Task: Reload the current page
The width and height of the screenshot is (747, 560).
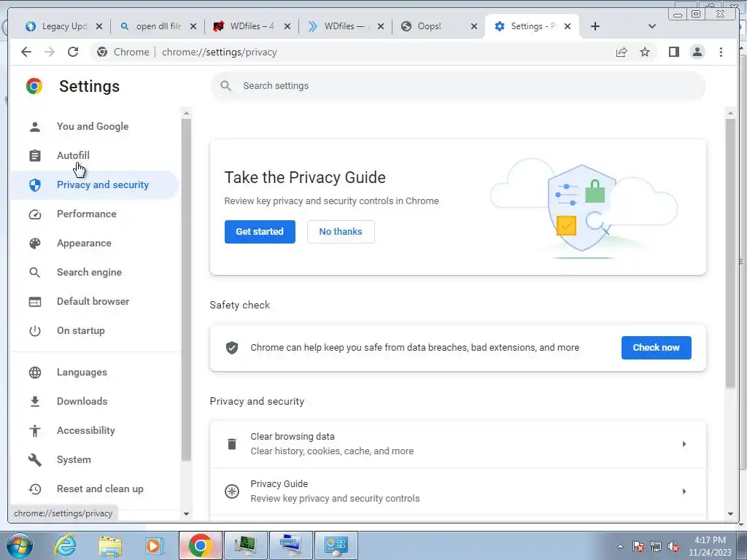Action: pos(73,52)
